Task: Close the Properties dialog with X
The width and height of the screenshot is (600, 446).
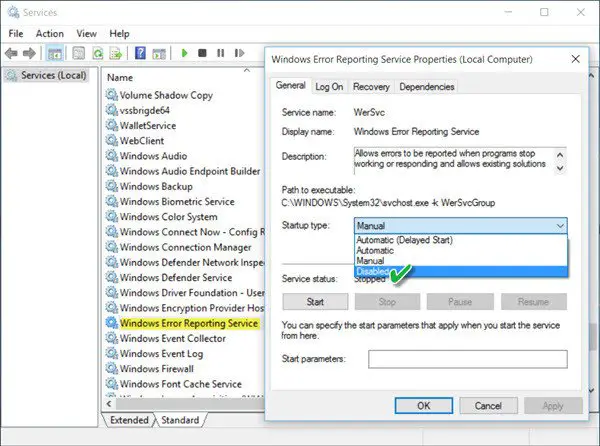Action: click(x=576, y=59)
